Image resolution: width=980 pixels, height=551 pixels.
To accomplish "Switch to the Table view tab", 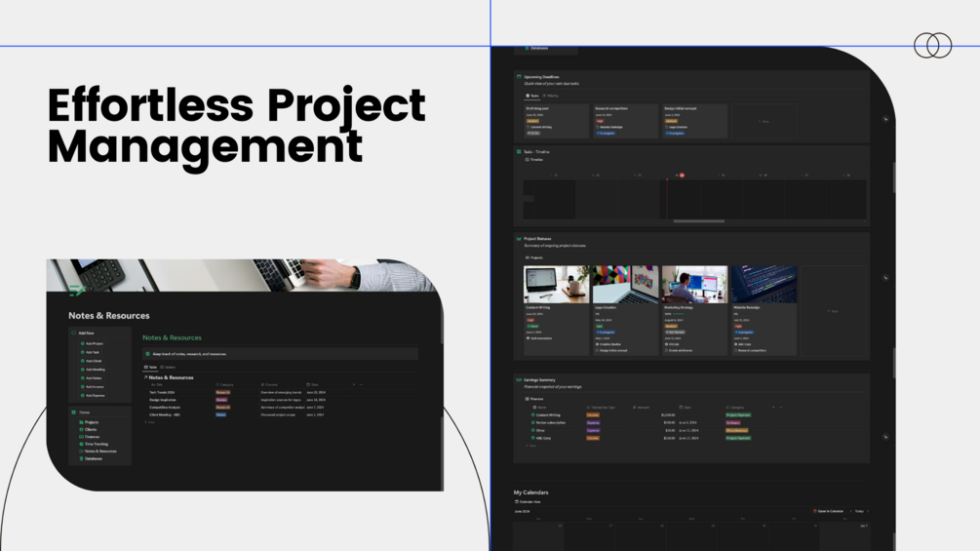I will pos(150,368).
